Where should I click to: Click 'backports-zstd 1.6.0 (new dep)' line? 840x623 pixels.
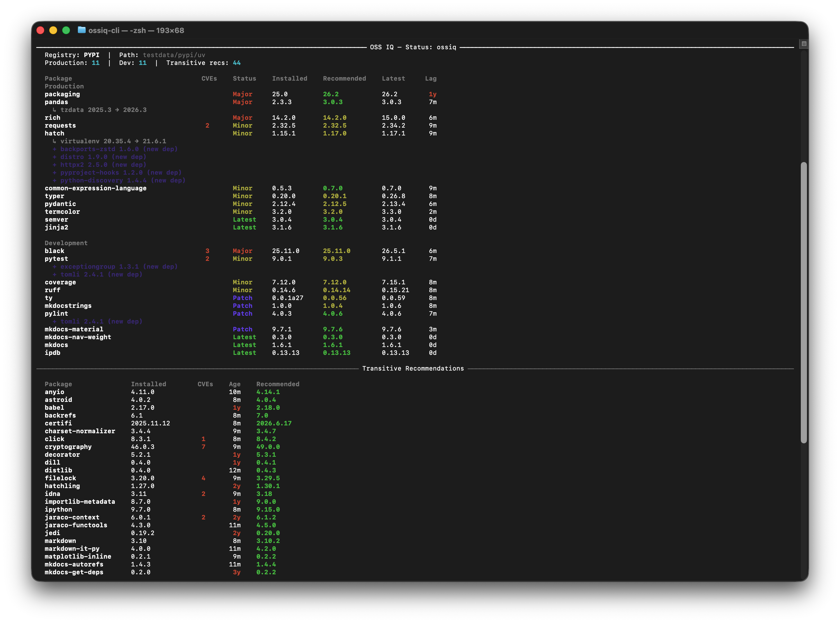coord(115,149)
